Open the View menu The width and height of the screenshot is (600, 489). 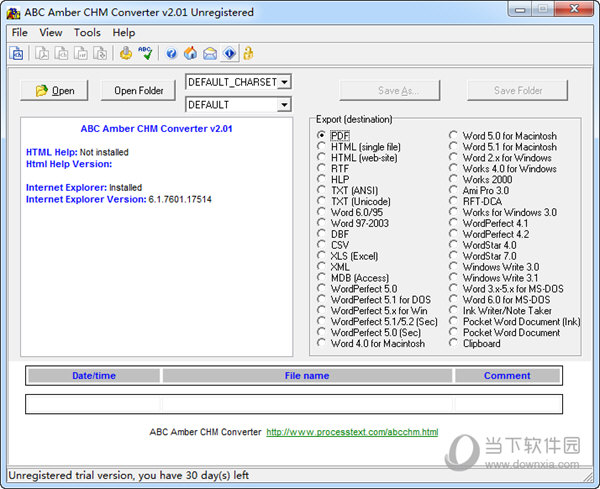51,33
